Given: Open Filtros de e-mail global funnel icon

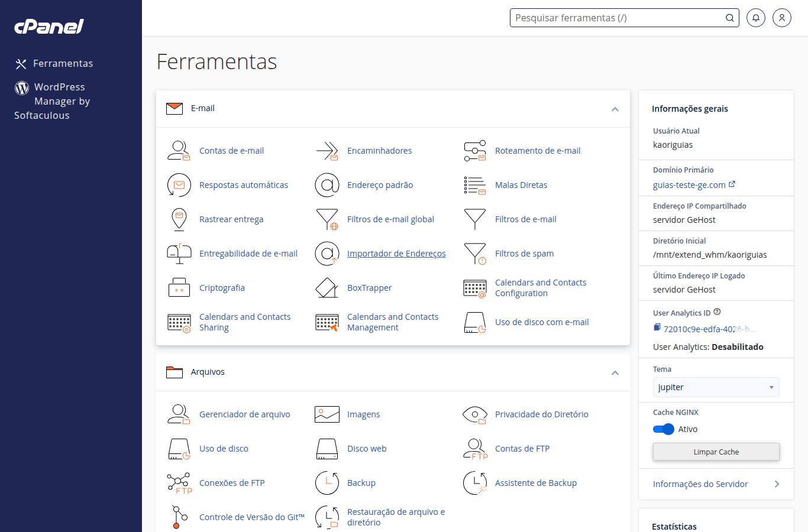Looking at the screenshot, I should [327, 219].
